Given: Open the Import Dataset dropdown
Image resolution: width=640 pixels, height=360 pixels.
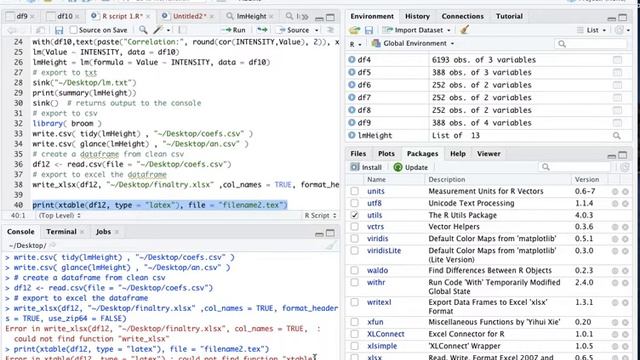Looking at the screenshot, I should (x=417, y=30).
